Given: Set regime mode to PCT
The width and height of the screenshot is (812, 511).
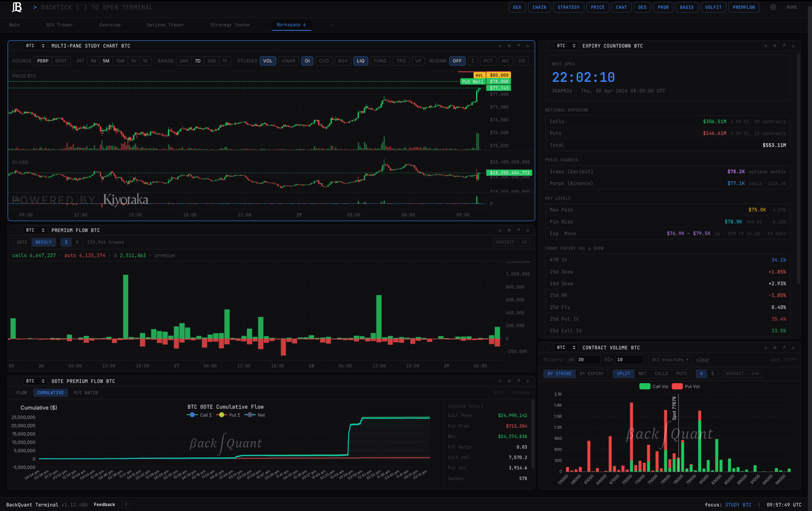Looking at the screenshot, I should [488, 61].
